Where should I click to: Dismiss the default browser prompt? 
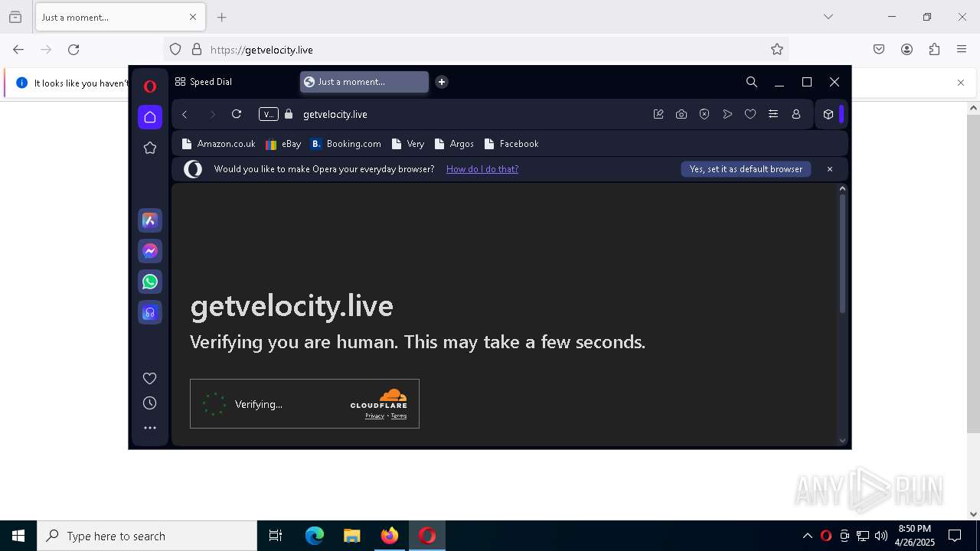point(830,169)
